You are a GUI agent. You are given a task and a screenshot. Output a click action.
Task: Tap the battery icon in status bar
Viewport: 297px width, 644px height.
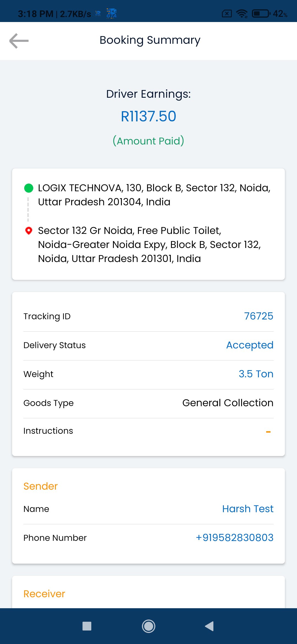click(x=261, y=13)
